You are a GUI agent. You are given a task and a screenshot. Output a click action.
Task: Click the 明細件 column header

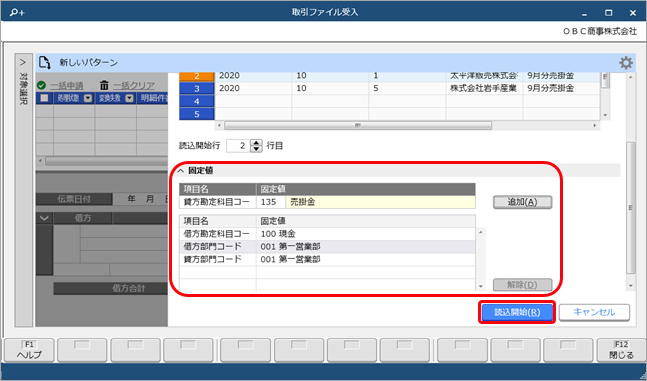[x=152, y=98]
